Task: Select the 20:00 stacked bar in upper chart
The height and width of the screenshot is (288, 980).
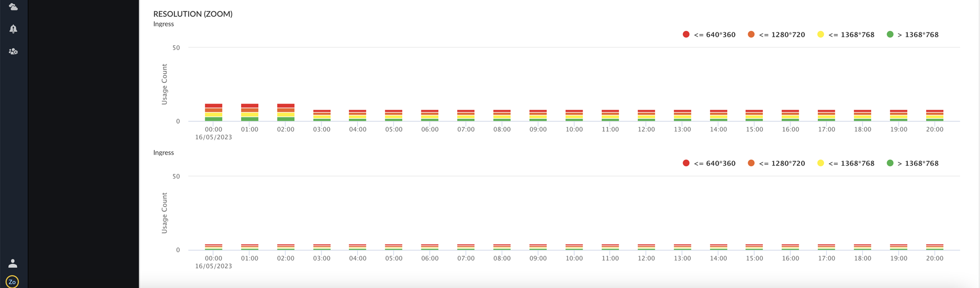Action: coord(935,115)
